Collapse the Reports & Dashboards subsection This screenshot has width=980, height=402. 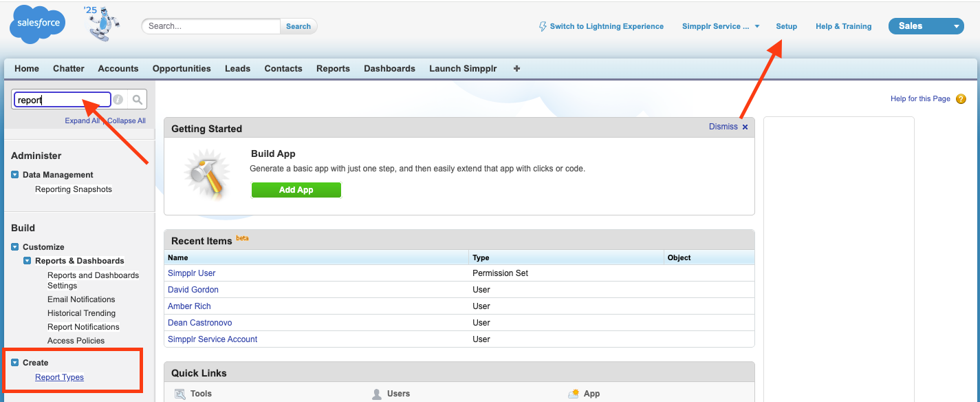(28, 261)
